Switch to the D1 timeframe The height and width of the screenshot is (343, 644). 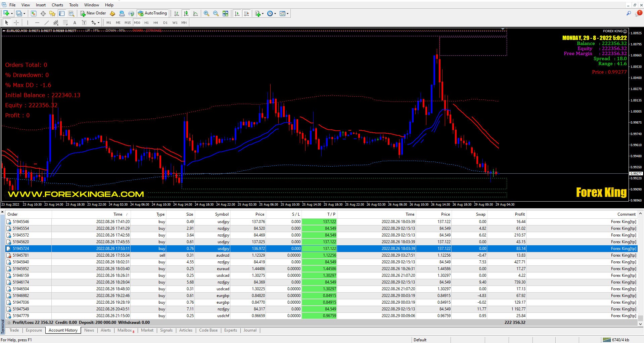pos(165,23)
